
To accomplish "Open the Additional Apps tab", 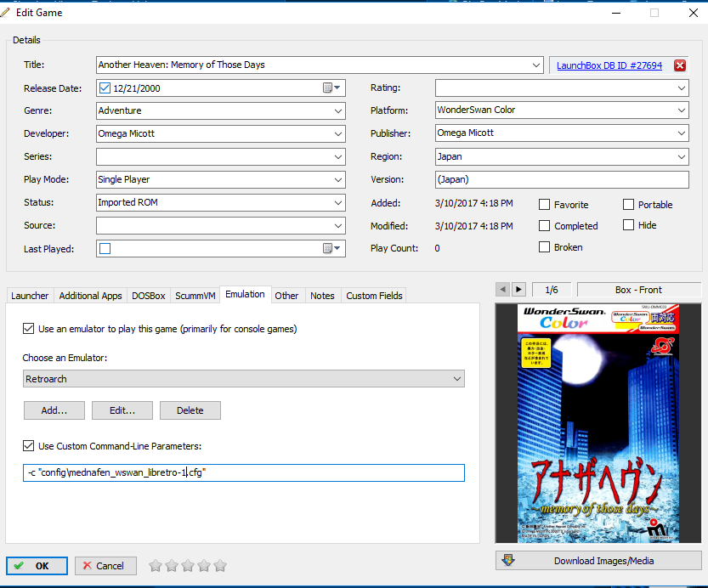I will tap(90, 296).
